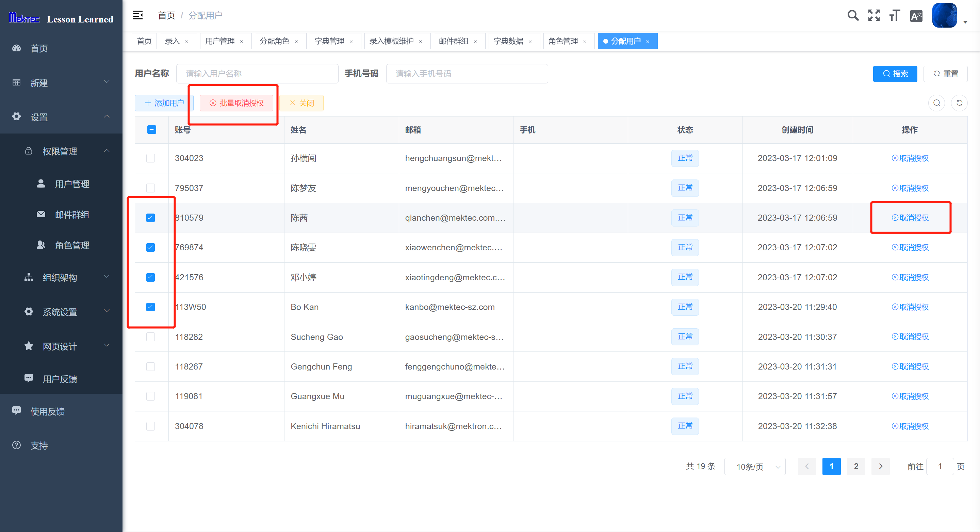980x532 pixels.
Task: Click the 批量取消授权 button
Action: click(x=236, y=103)
